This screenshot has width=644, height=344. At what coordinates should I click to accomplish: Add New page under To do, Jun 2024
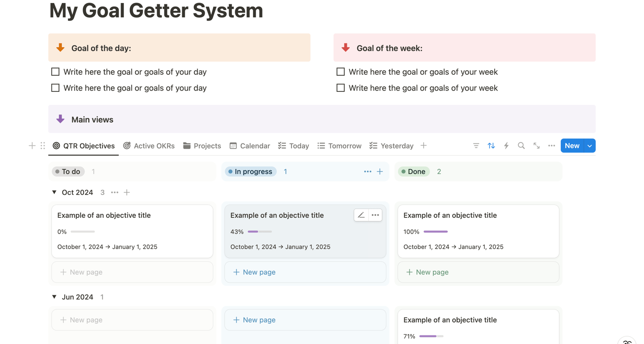tap(132, 320)
